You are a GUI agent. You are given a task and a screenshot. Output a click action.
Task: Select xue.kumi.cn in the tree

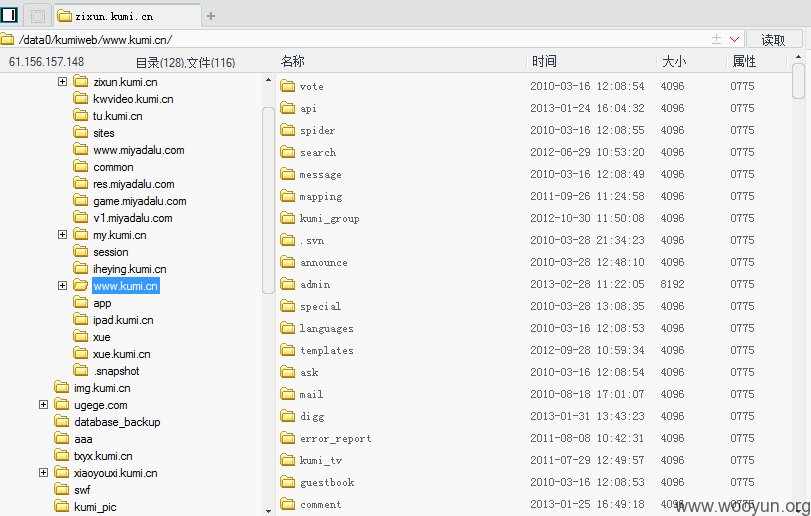(122, 354)
